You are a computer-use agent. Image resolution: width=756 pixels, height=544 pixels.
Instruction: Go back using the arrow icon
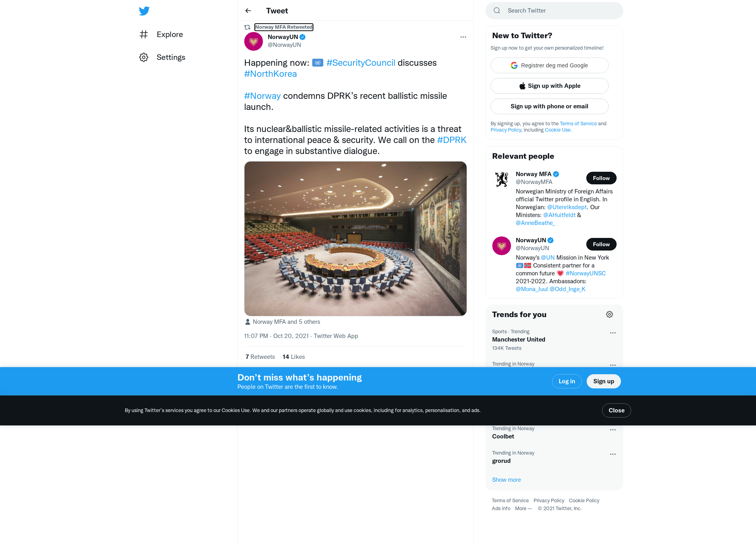[x=248, y=11]
